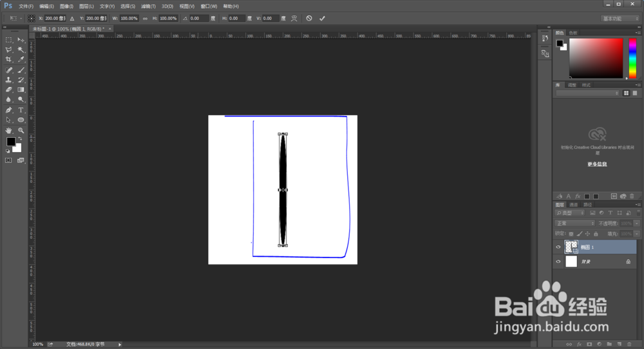Switch to warp mode icon

[x=294, y=19]
